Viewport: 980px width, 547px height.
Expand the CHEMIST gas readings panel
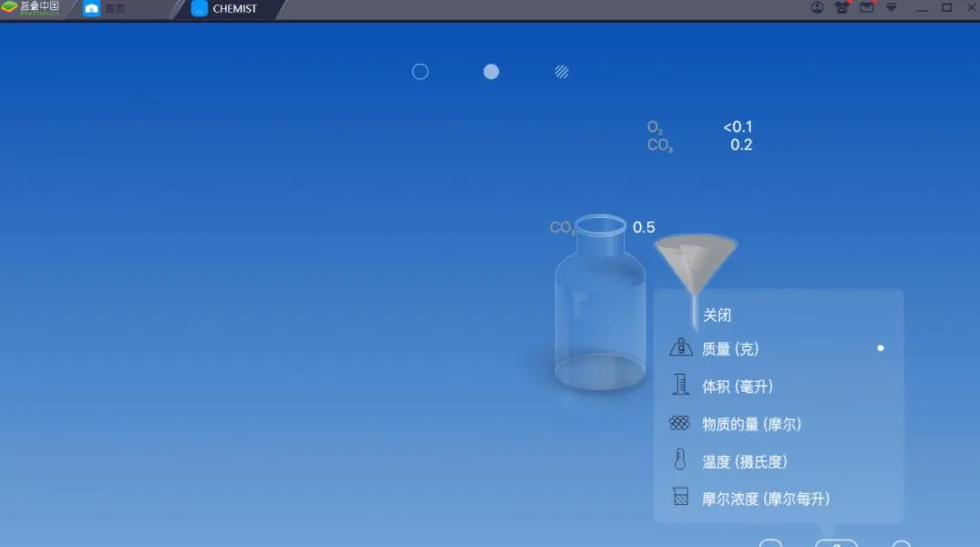702,135
